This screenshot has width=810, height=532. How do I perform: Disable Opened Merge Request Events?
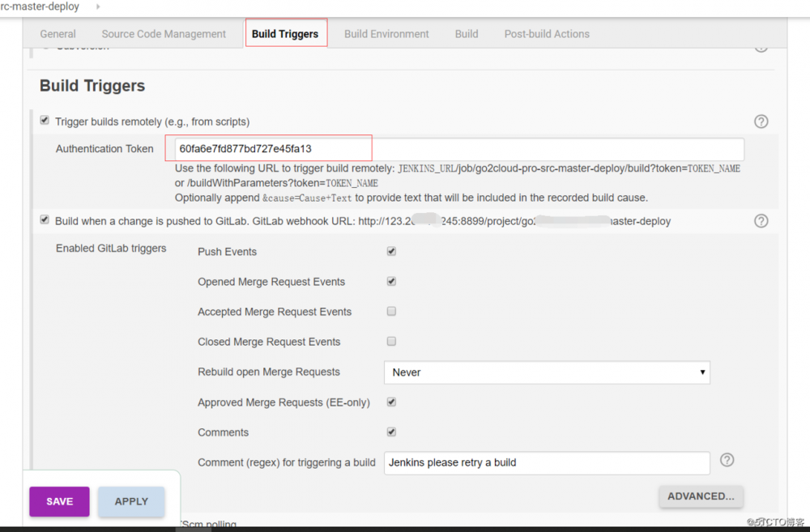(x=391, y=281)
